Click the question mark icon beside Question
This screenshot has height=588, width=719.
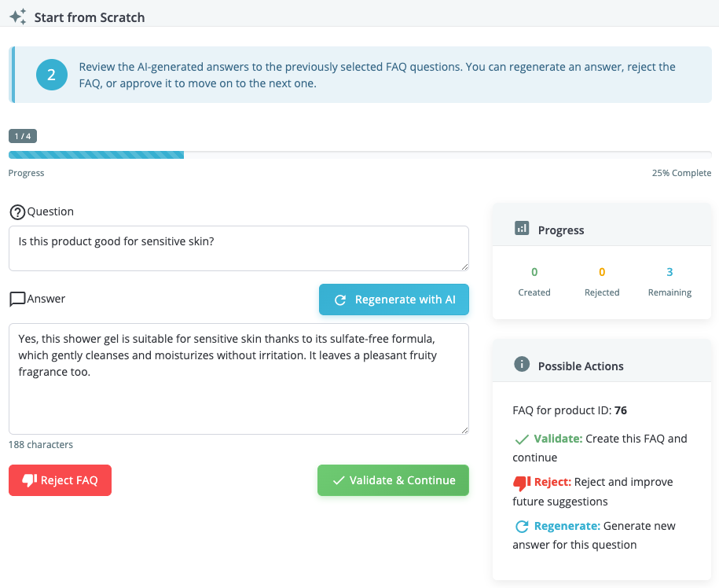click(x=17, y=212)
